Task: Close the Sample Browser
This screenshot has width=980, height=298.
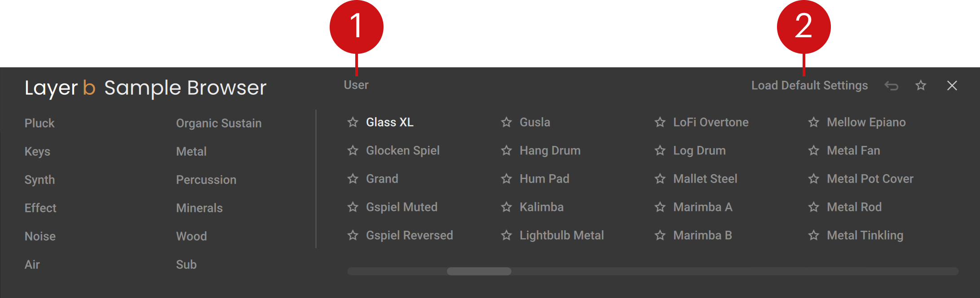Action: 952,85
